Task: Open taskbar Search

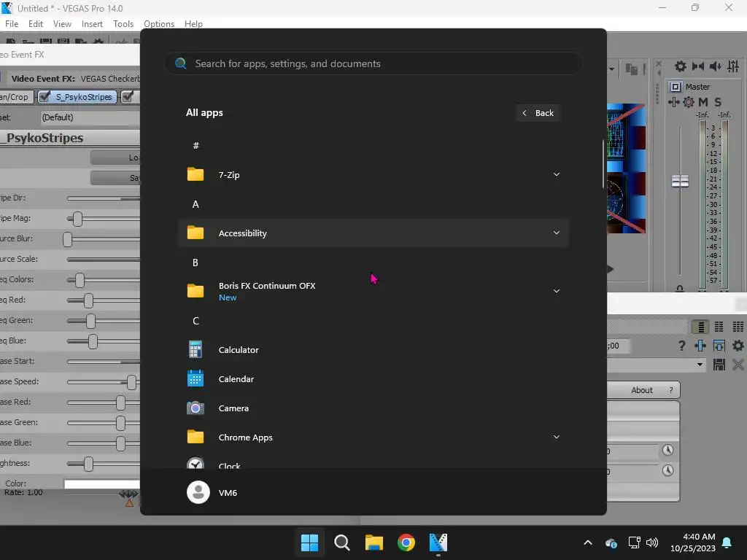Action: pyautogui.click(x=341, y=542)
